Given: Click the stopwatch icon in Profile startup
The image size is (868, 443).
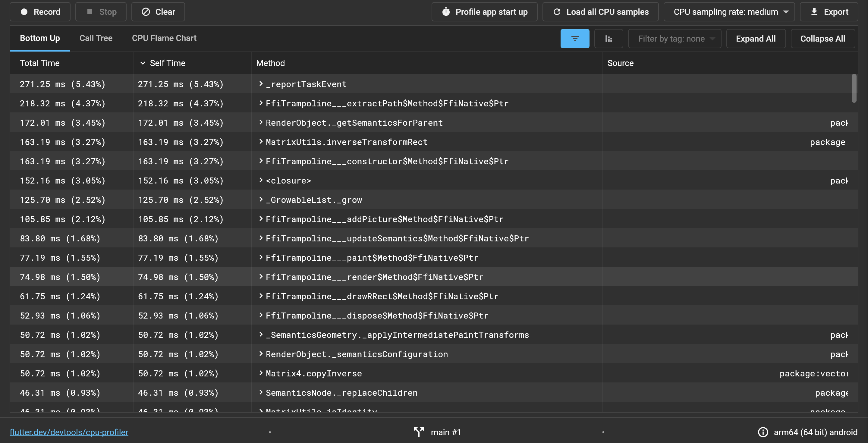Looking at the screenshot, I should click(x=446, y=12).
